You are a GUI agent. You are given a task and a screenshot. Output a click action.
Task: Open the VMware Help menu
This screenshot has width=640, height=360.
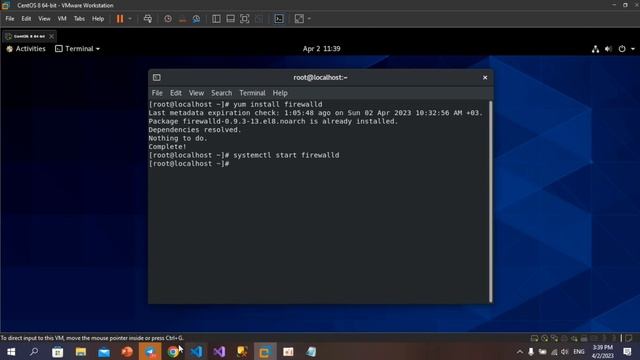tap(98, 19)
